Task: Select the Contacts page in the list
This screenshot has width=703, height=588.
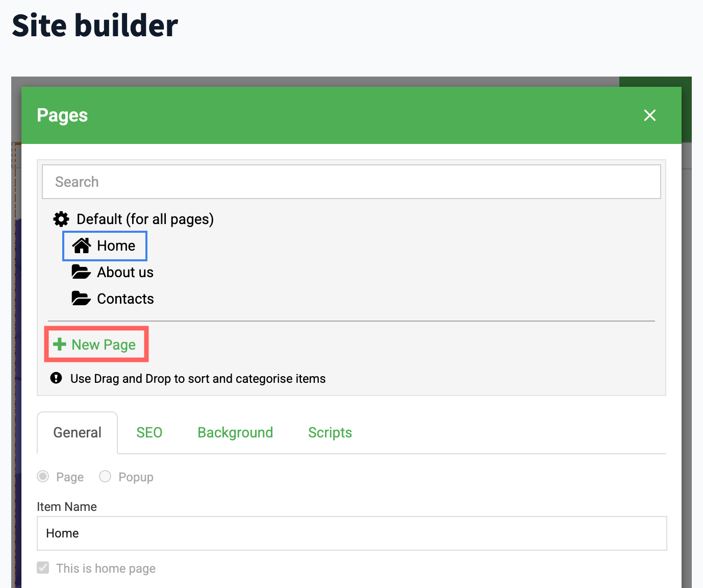Action: point(125,299)
